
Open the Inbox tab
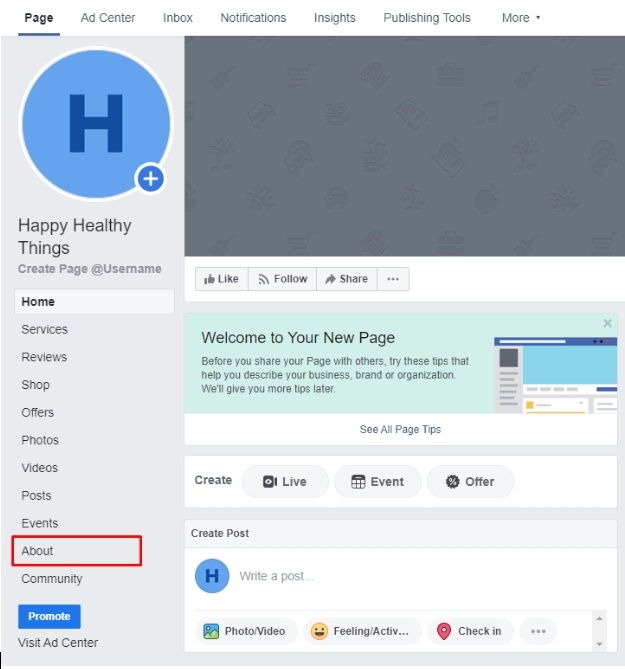pyautogui.click(x=178, y=18)
